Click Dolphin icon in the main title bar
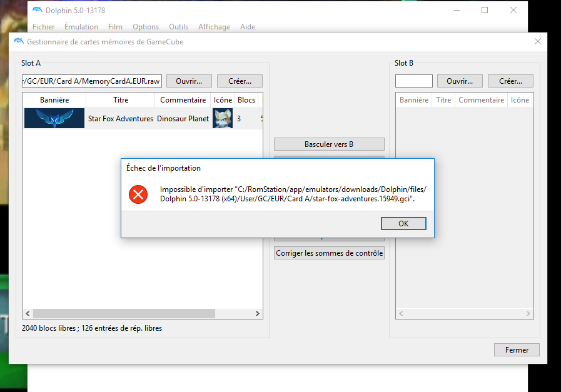This screenshot has width=561, height=392. [x=37, y=10]
